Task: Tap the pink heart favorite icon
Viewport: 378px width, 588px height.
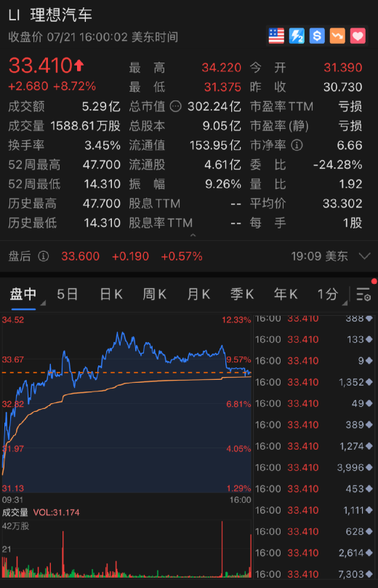Action: click(358, 36)
